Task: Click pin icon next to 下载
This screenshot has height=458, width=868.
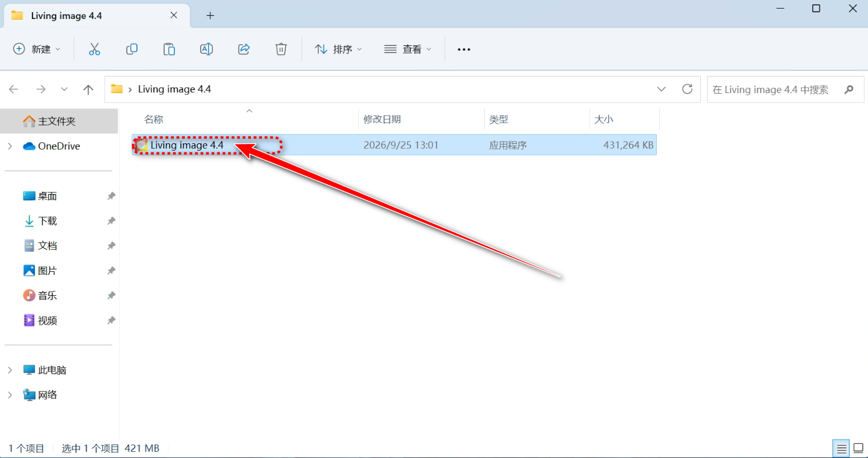Action: [x=111, y=221]
